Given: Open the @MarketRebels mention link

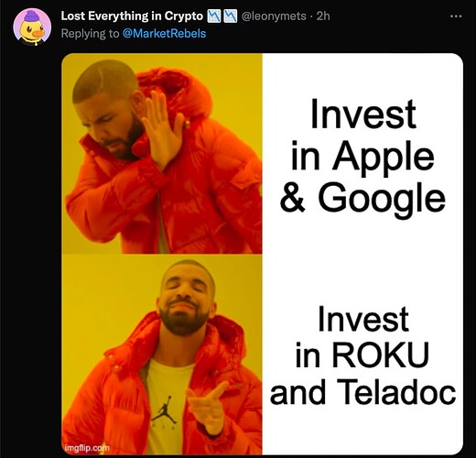Looking at the screenshot, I should point(164,33).
